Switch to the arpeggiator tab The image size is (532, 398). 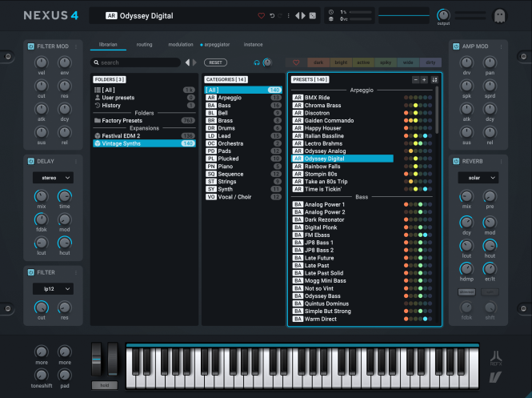tap(217, 45)
